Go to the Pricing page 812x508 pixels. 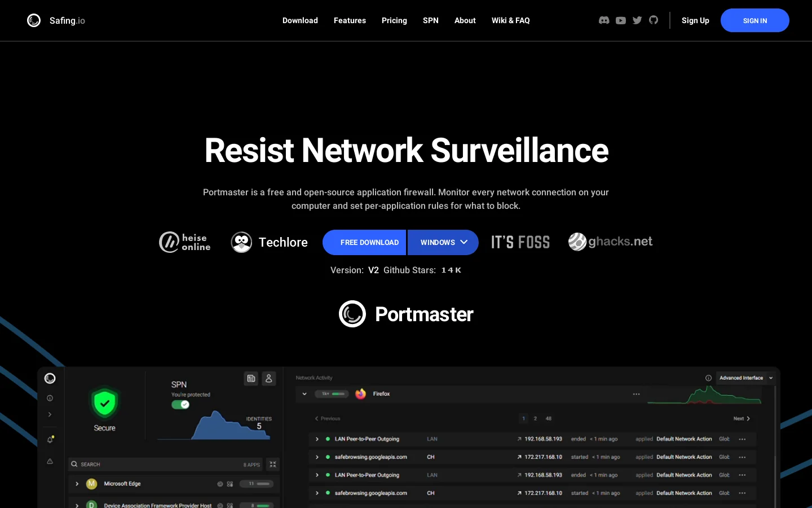click(394, 20)
